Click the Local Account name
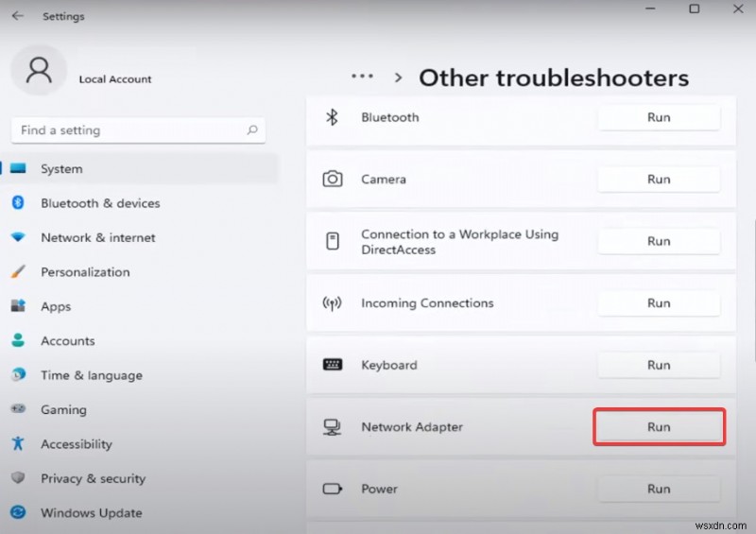 (115, 79)
